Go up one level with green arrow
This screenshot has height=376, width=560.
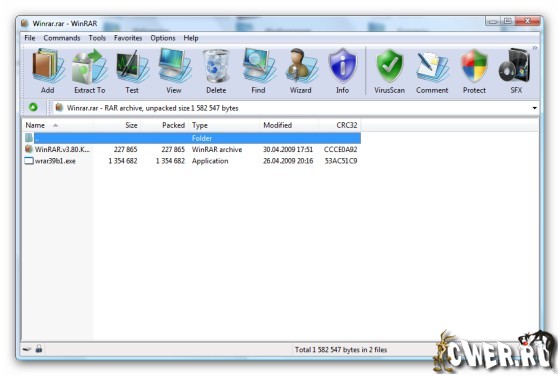33,107
